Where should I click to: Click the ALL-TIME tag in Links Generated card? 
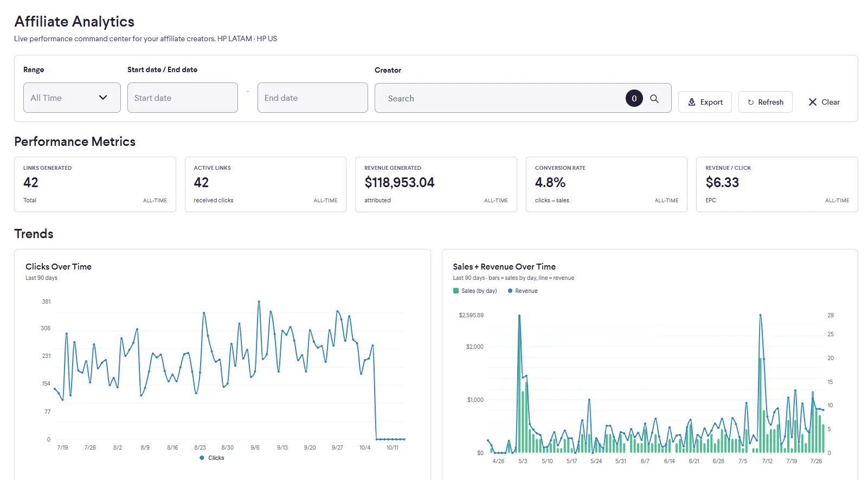point(155,201)
